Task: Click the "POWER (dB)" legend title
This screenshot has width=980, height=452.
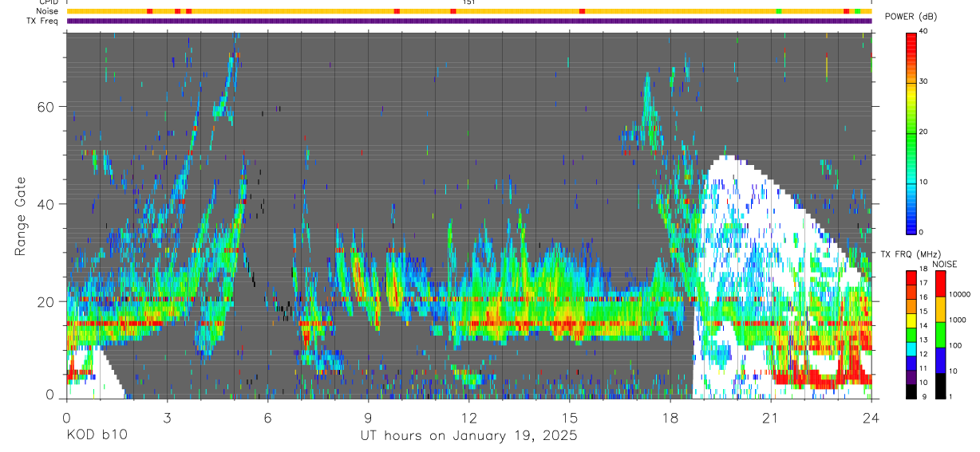Action: click(909, 17)
